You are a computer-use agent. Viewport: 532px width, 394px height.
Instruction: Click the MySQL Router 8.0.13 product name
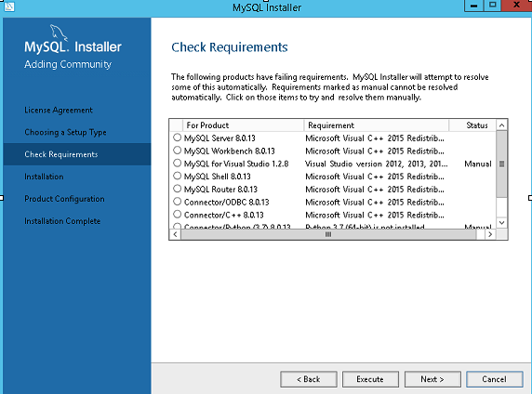coord(220,190)
